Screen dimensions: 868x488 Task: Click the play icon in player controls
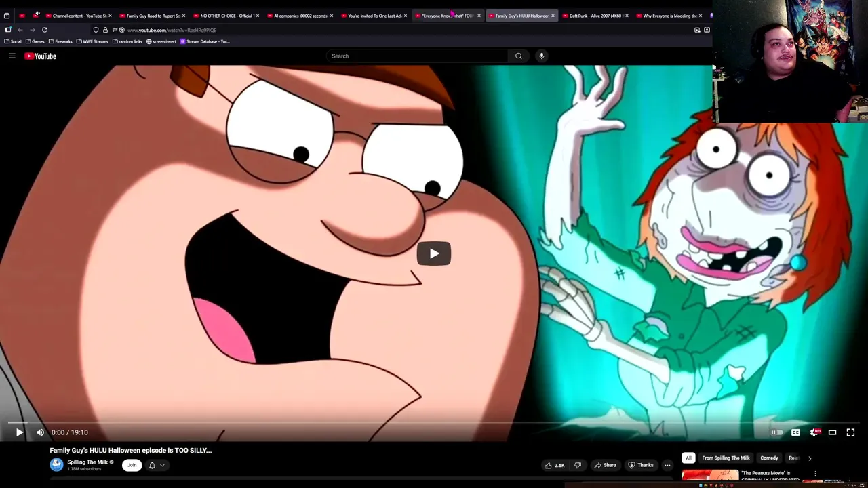click(x=19, y=432)
